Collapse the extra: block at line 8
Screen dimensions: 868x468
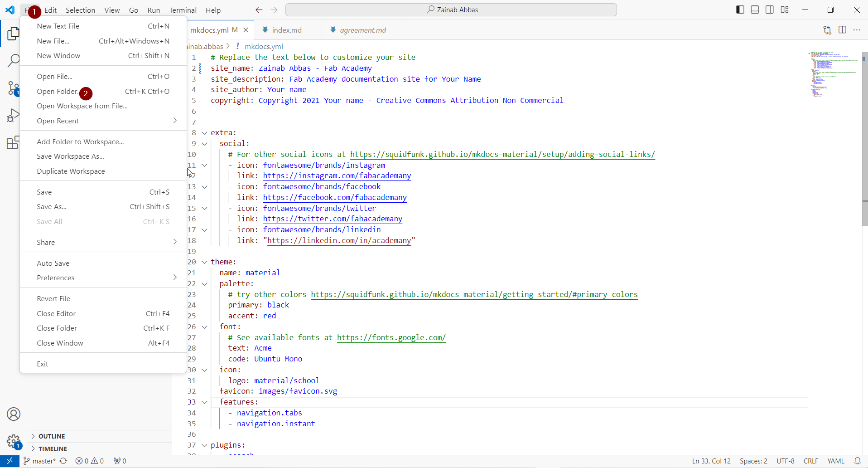204,133
